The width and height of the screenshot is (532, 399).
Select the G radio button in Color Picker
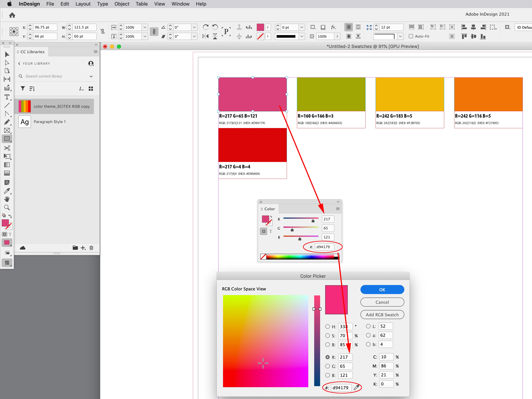[327, 366]
